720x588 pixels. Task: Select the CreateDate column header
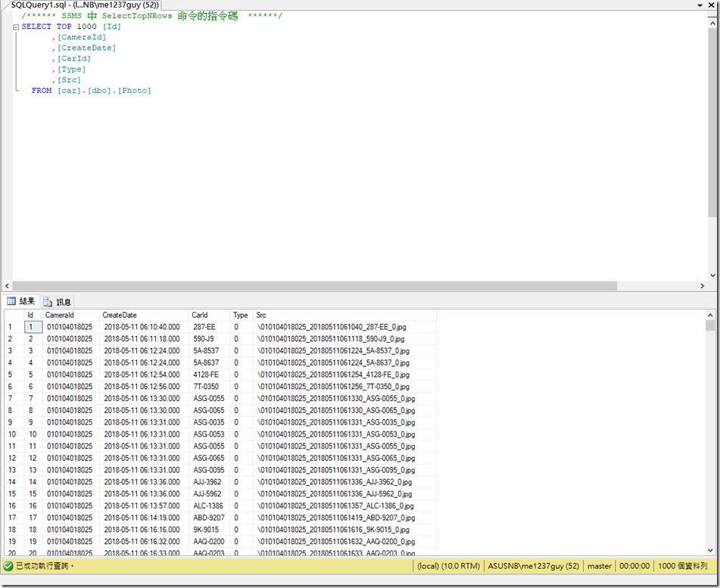point(120,315)
